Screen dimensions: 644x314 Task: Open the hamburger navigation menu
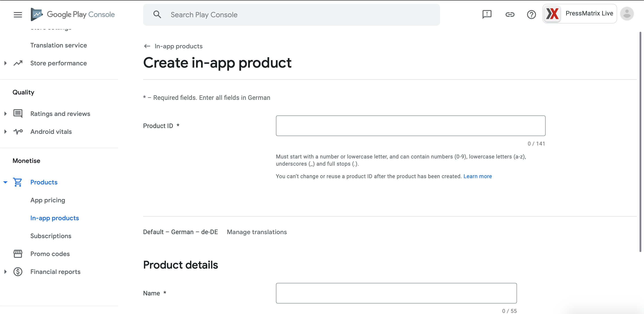coord(18,15)
